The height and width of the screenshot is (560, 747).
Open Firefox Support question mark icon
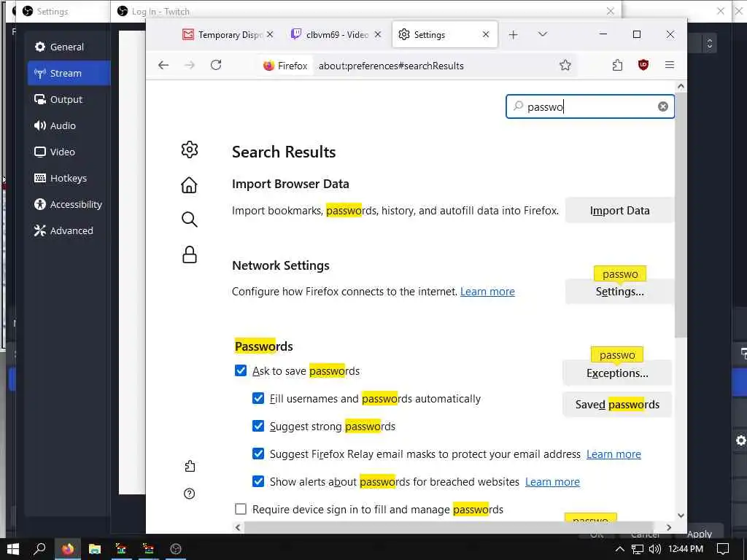click(x=190, y=494)
